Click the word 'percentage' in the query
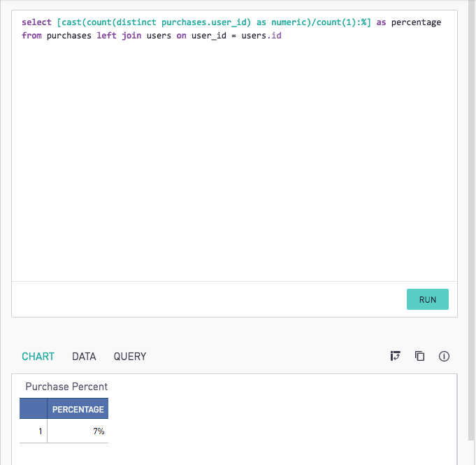 (x=416, y=22)
